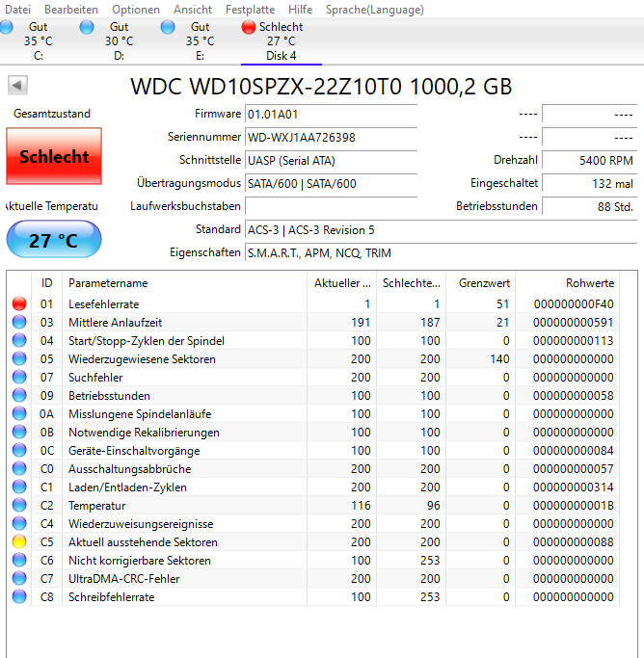Sort by the Parametername column header
This screenshot has width=644, height=658.
point(185,283)
